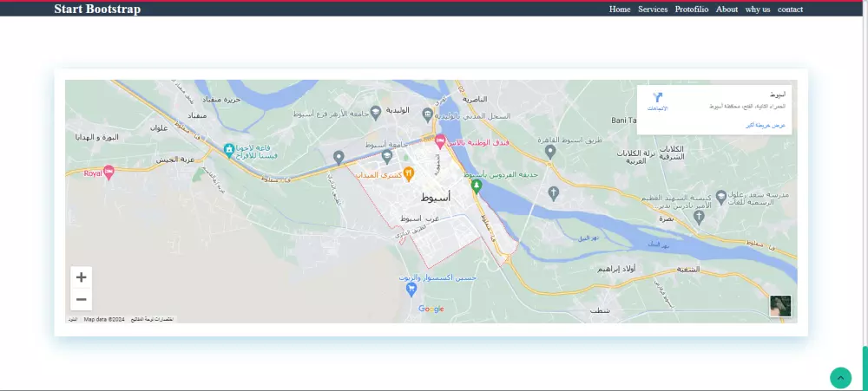Click the 'why us' nav item
This screenshot has width=868, height=391.
tap(757, 10)
